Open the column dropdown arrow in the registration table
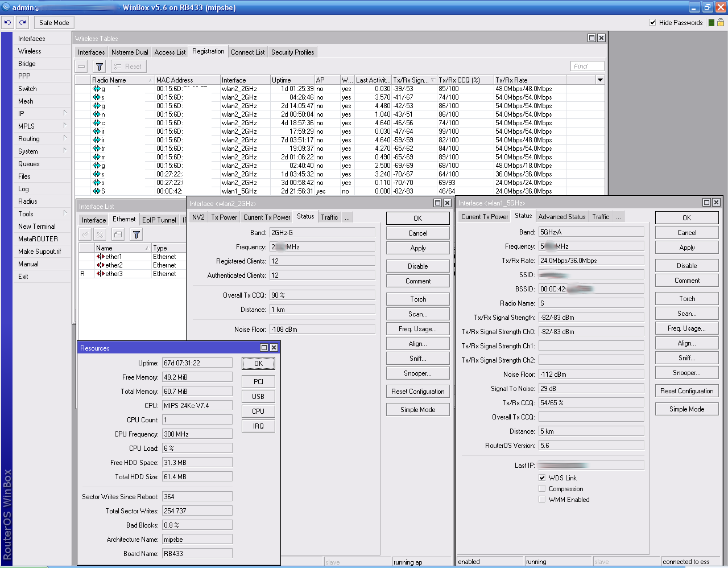 600,80
